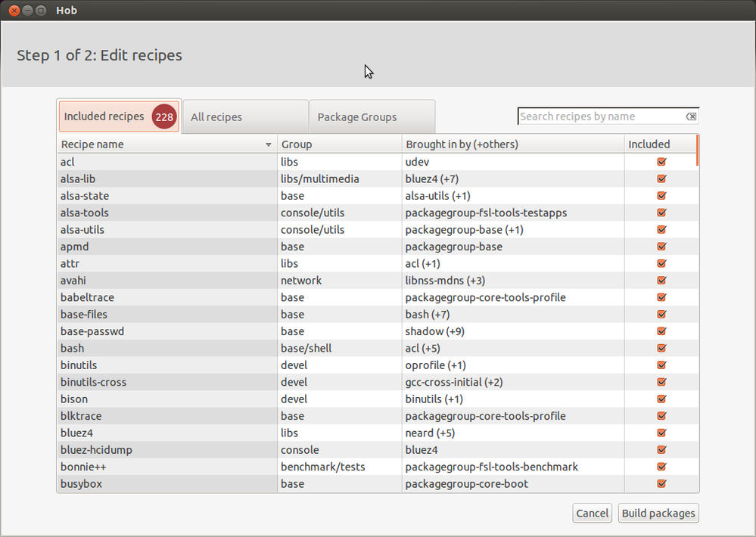This screenshot has height=537, width=756.
Task: Uncheck the acl recipe checkbox
Action: (661, 162)
